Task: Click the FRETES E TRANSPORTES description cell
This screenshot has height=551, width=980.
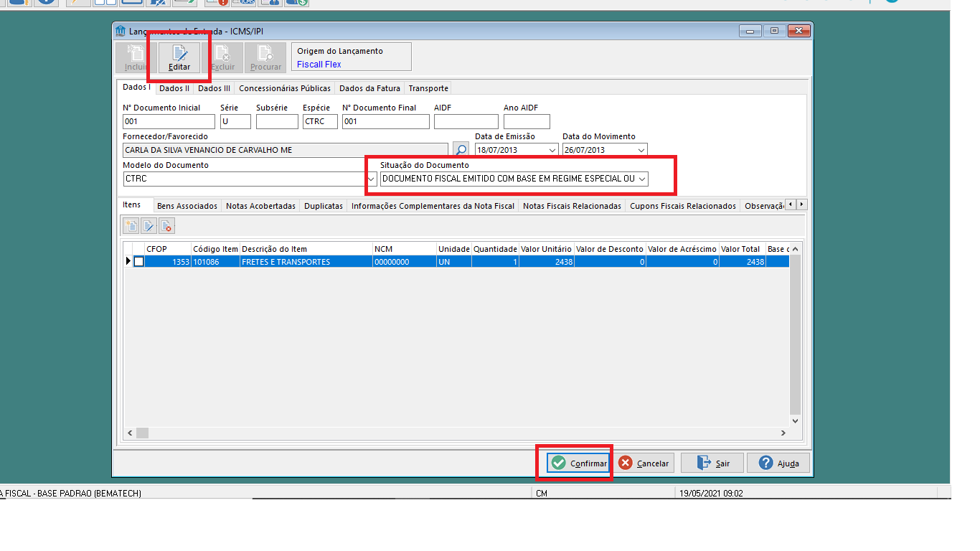Action: pyautogui.click(x=306, y=262)
